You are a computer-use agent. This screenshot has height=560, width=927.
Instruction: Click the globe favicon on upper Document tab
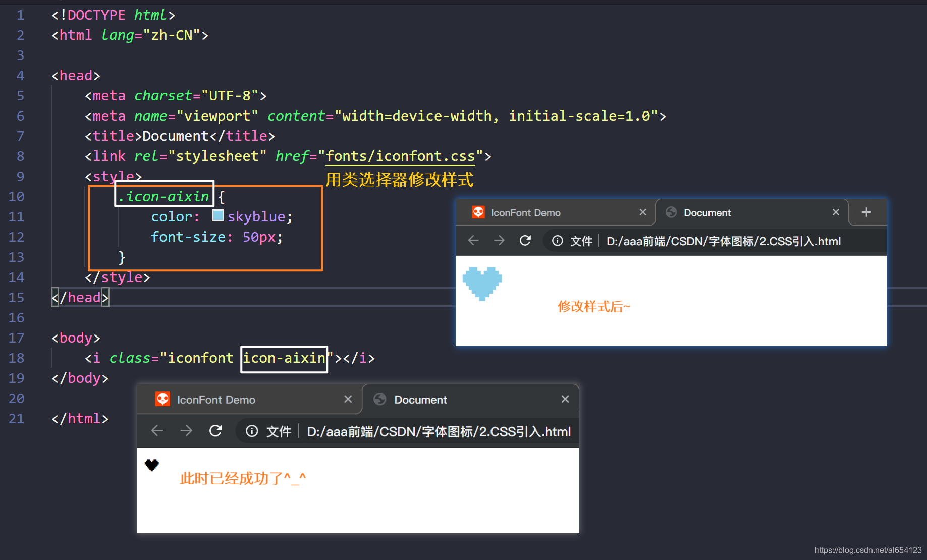[671, 212]
